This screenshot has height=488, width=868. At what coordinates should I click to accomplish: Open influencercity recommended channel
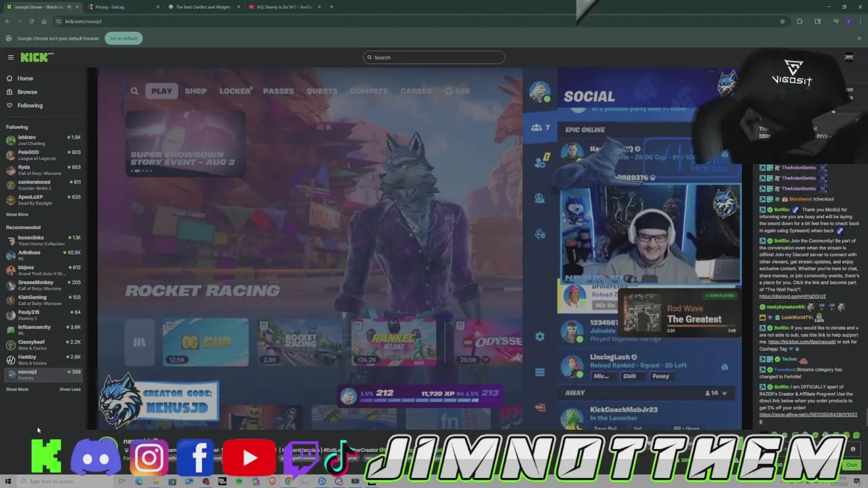point(43,330)
